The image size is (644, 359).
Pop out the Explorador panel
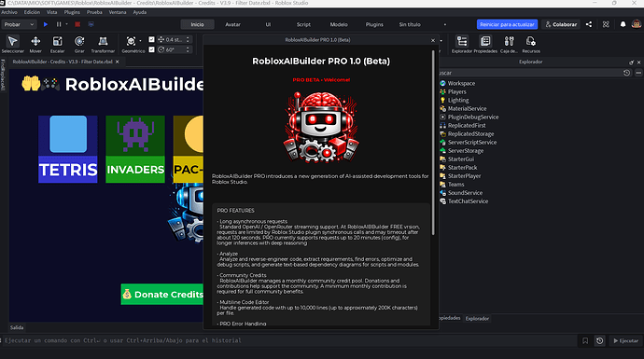pos(631,62)
